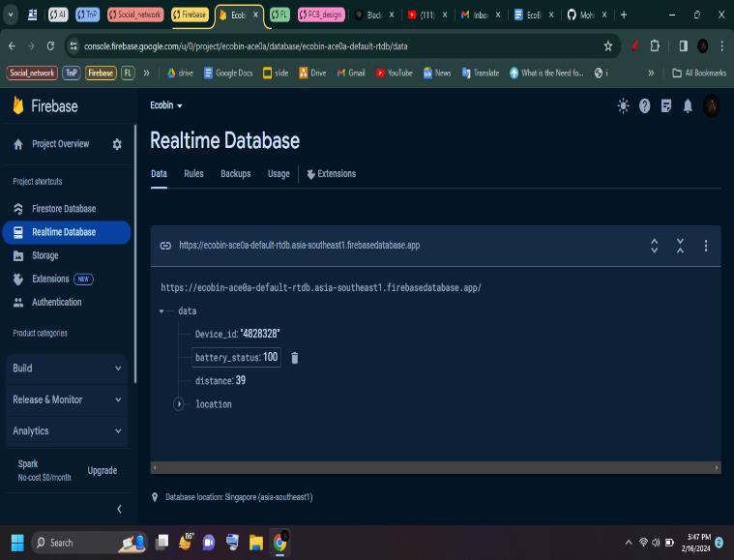Viewport: 734px width, 560px height.
Task: Open the Firebase account avatar
Action: pyautogui.click(x=711, y=105)
